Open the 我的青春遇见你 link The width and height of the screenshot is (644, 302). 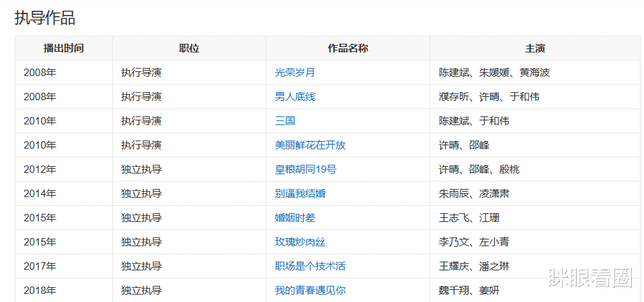pyautogui.click(x=310, y=291)
